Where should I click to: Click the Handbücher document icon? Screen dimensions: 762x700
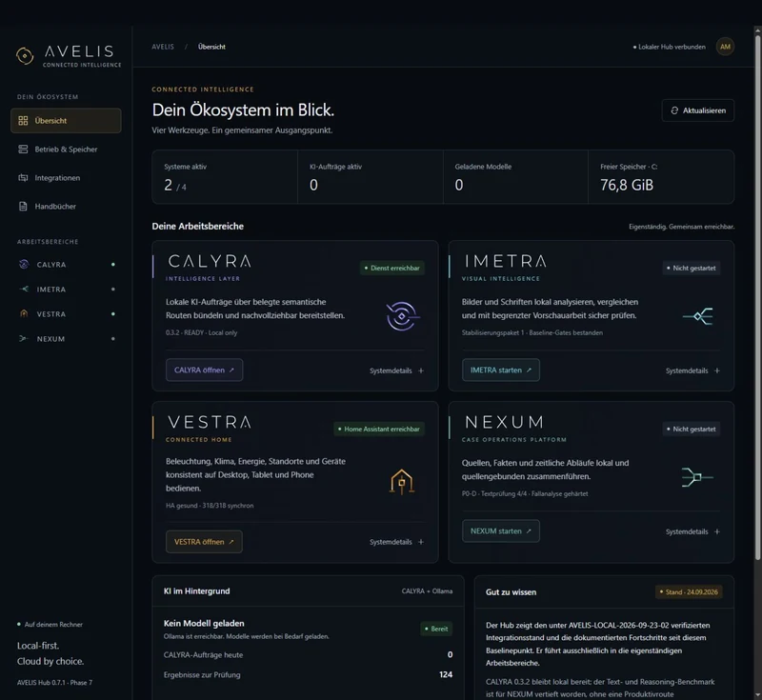pyautogui.click(x=23, y=207)
